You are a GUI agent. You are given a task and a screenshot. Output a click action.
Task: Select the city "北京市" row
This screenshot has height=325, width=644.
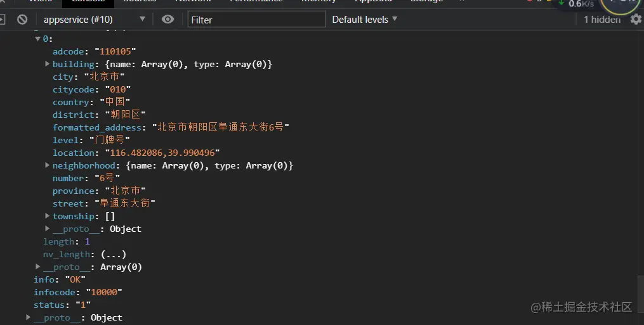pos(88,77)
